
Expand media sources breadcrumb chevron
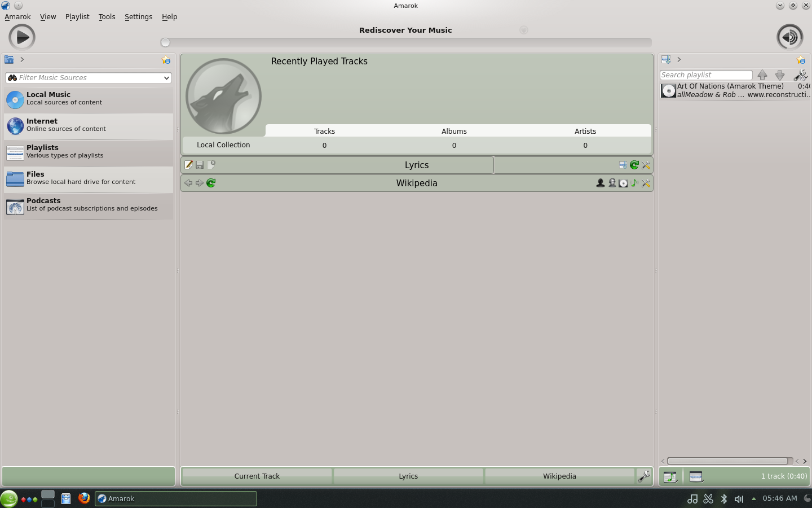coord(22,59)
